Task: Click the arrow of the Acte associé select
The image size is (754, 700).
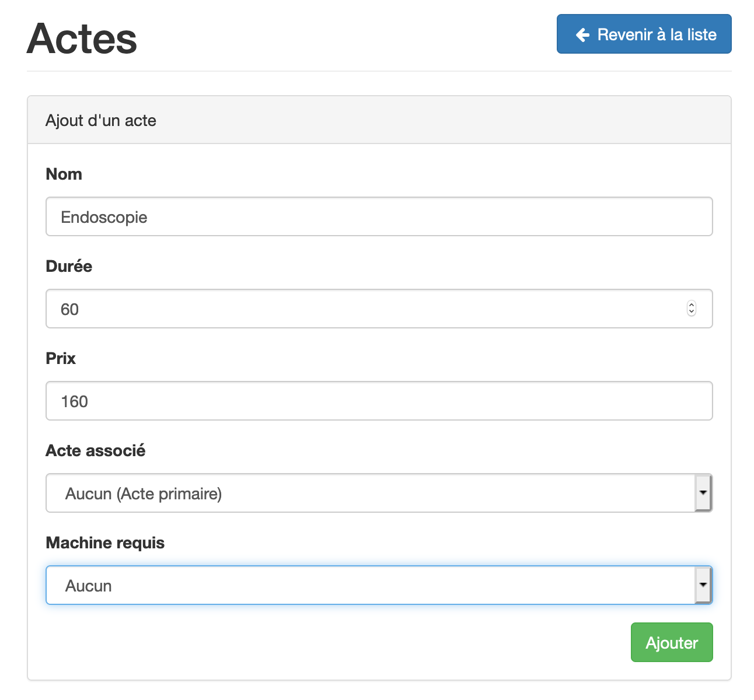Action: click(703, 493)
